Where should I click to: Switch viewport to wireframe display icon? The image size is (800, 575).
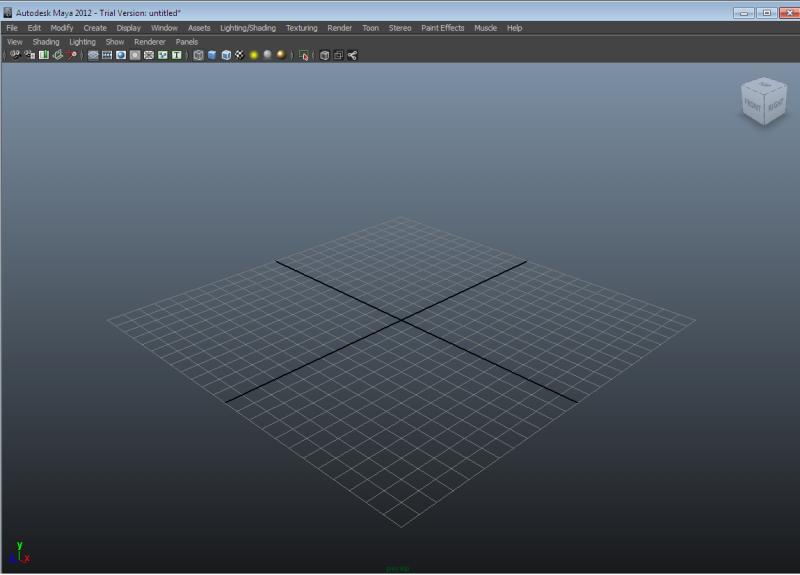pos(198,55)
